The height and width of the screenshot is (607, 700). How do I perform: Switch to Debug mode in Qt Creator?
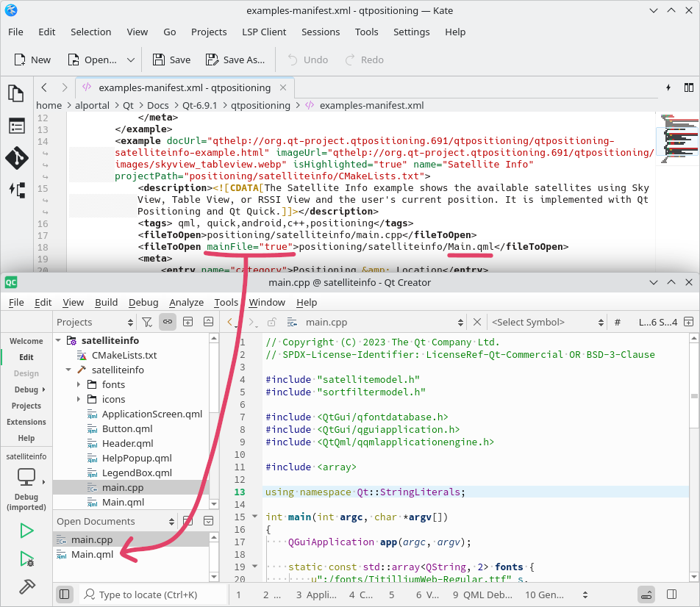[26, 389]
